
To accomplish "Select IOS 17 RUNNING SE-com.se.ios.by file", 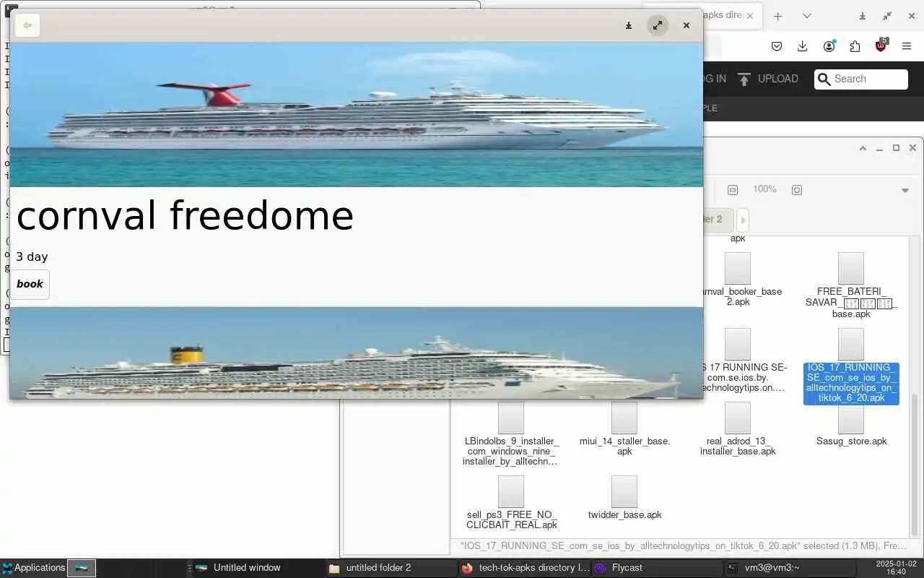I will (x=738, y=361).
